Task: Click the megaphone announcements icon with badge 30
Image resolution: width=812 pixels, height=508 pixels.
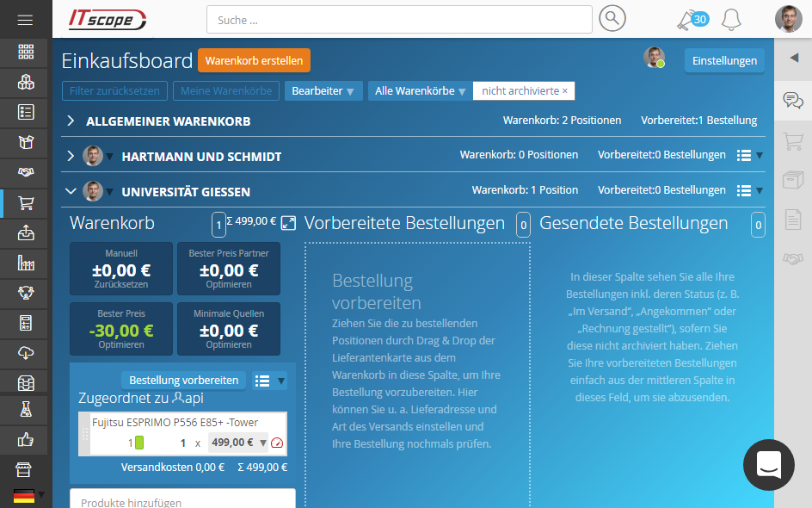Action: click(x=687, y=19)
